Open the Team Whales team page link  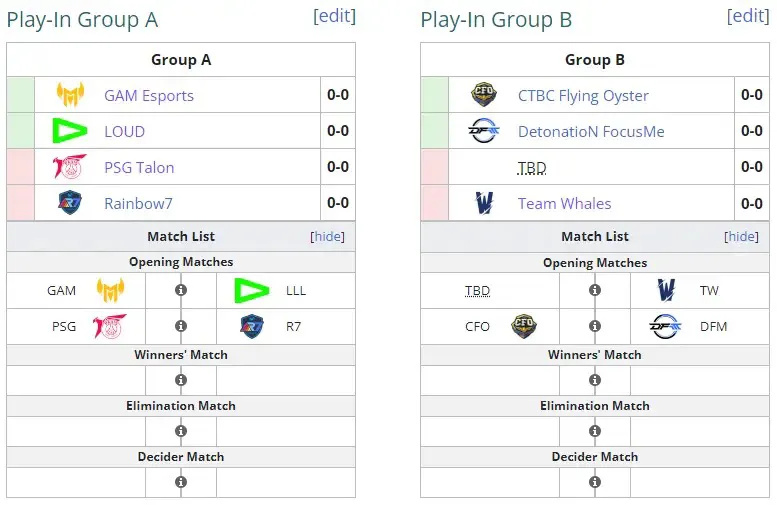coord(564,203)
